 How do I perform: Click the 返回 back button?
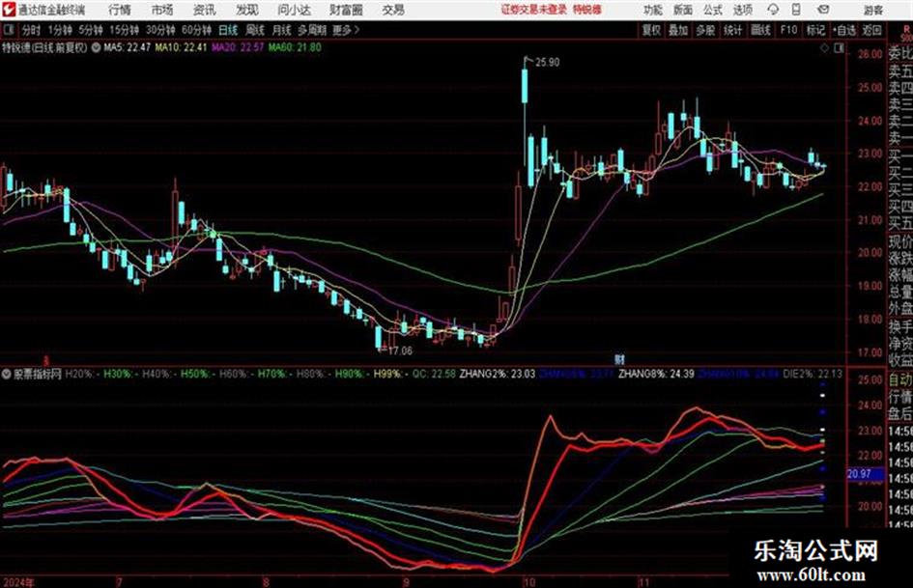871,30
